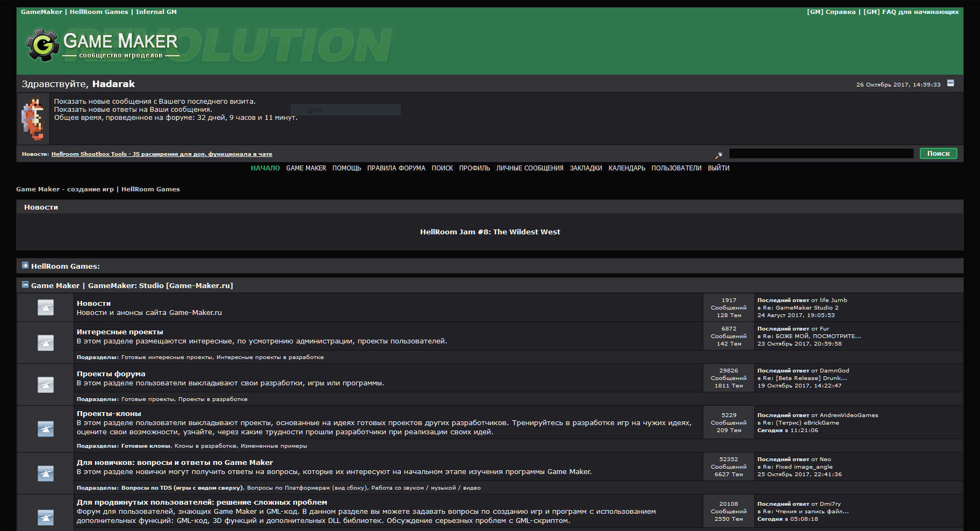Open last post Re: Чтения и запись файл...
Screen dimensions: 980x531
pos(805,512)
